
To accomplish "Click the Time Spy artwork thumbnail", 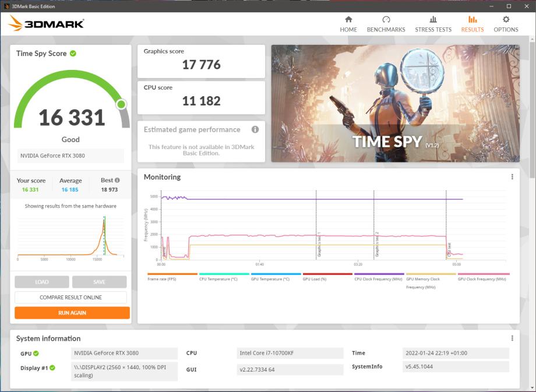I will (395, 103).
